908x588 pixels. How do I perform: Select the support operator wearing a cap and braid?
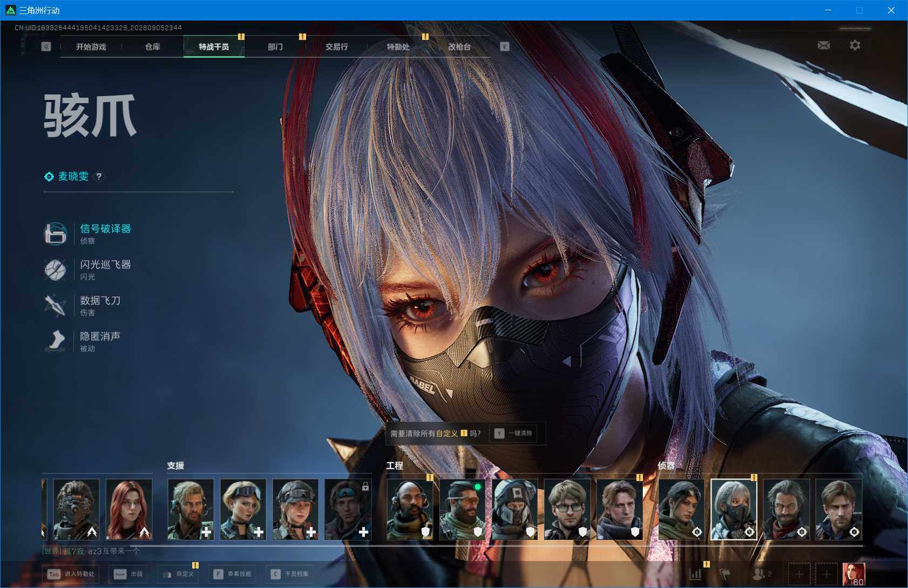click(x=295, y=509)
